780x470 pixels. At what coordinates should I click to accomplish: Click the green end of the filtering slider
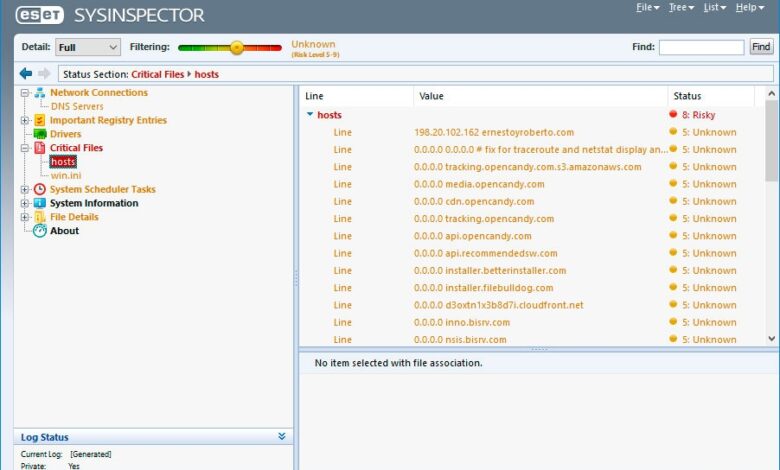pos(183,48)
